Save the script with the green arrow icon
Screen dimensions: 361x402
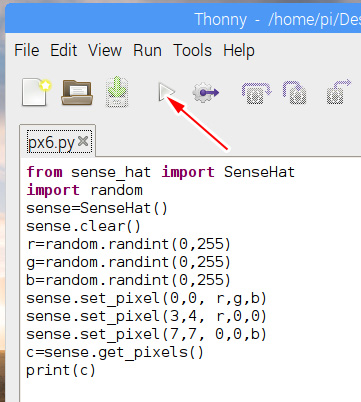[117, 92]
